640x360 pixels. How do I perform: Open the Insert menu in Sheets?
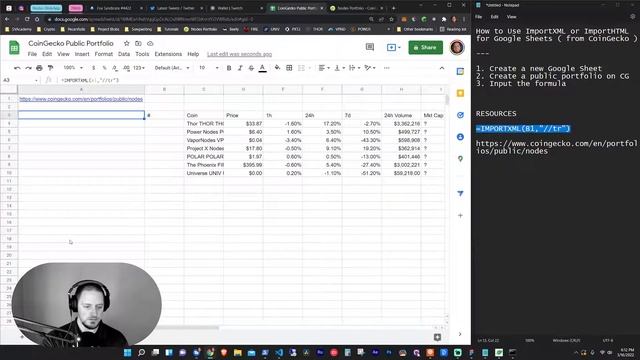click(x=82, y=54)
